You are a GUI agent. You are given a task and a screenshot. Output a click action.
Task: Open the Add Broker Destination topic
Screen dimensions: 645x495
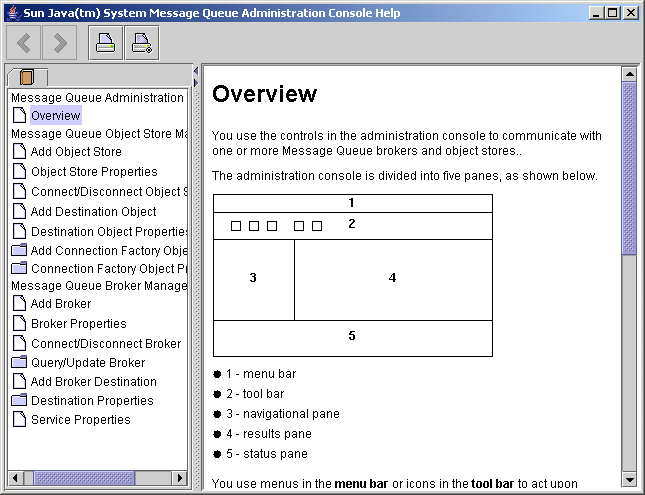[x=94, y=382]
